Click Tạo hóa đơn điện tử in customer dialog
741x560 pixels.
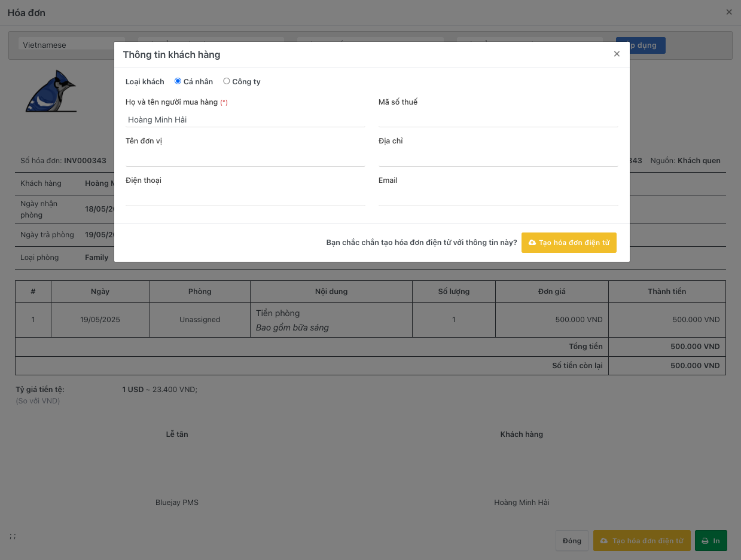tap(569, 243)
